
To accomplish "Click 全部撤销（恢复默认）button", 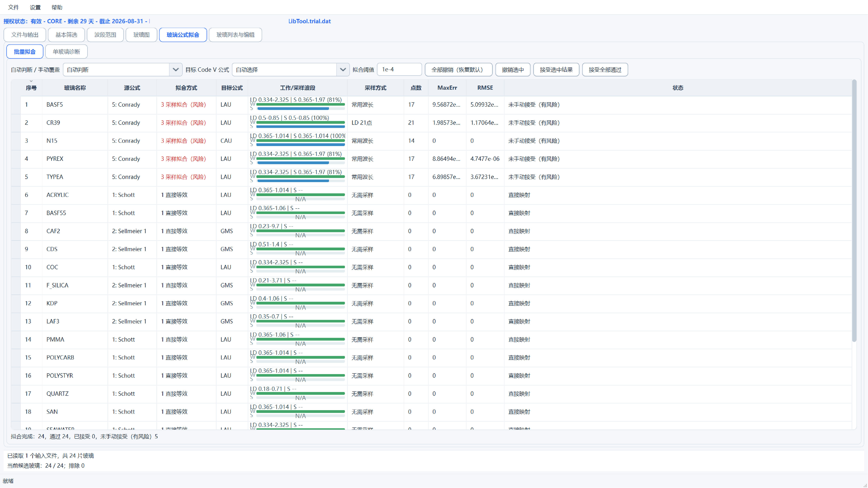I will point(459,70).
